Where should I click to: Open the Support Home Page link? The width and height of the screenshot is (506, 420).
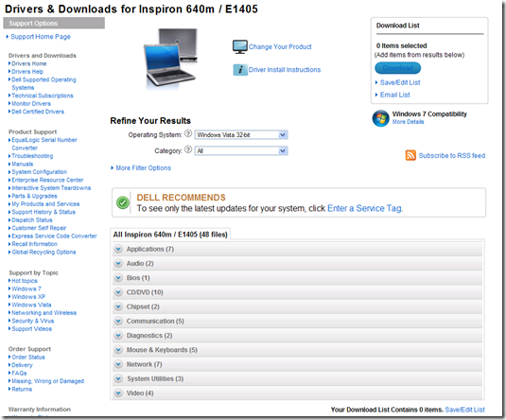click(41, 37)
